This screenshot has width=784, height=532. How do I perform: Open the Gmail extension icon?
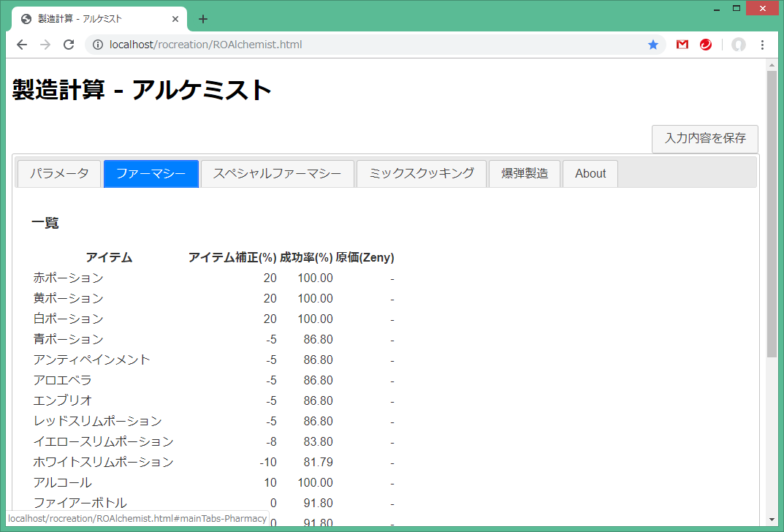coord(682,45)
